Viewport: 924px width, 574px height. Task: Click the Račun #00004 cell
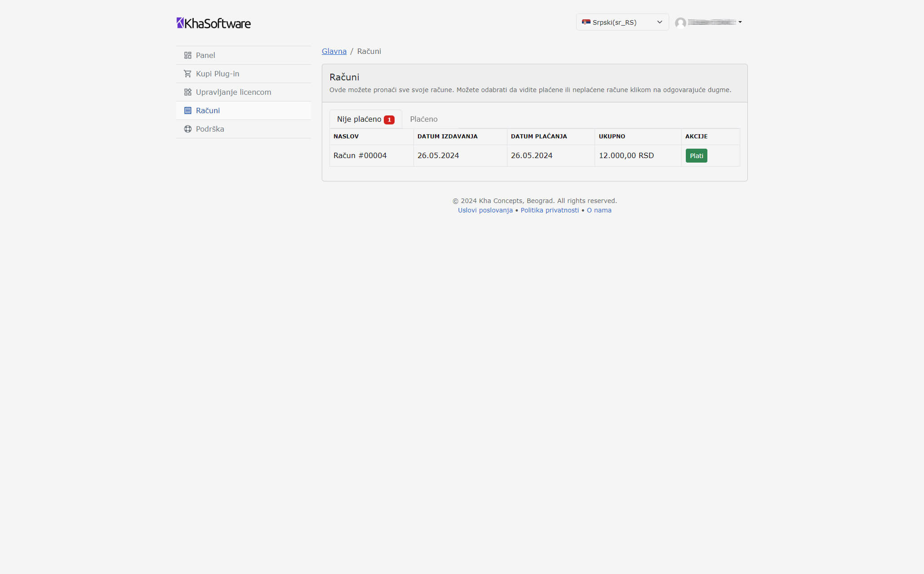point(372,155)
